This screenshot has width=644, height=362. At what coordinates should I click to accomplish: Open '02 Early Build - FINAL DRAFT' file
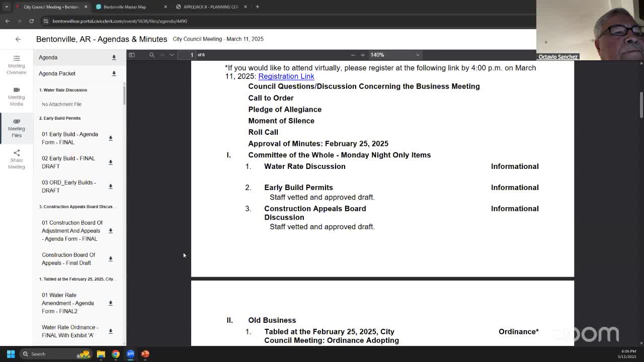coord(68,162)
